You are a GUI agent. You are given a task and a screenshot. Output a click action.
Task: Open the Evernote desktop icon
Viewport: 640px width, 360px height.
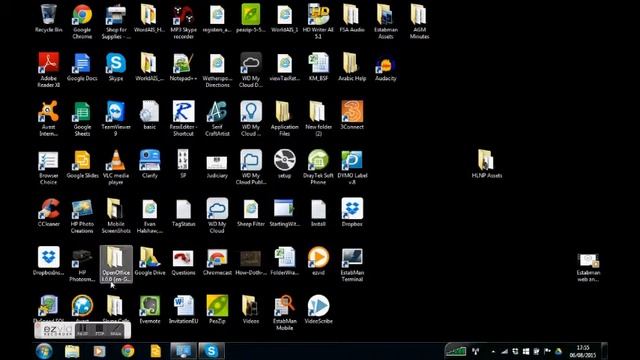click(x=150, y=309)
